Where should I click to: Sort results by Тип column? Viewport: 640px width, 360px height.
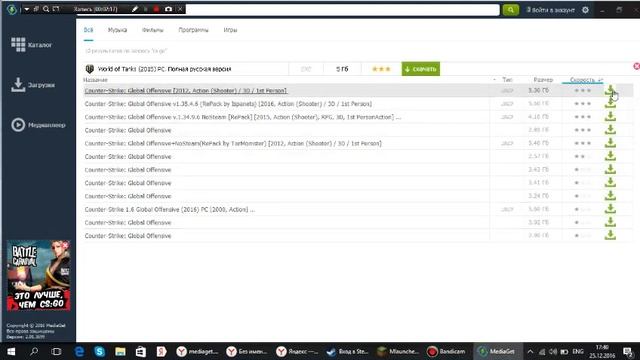507,80
